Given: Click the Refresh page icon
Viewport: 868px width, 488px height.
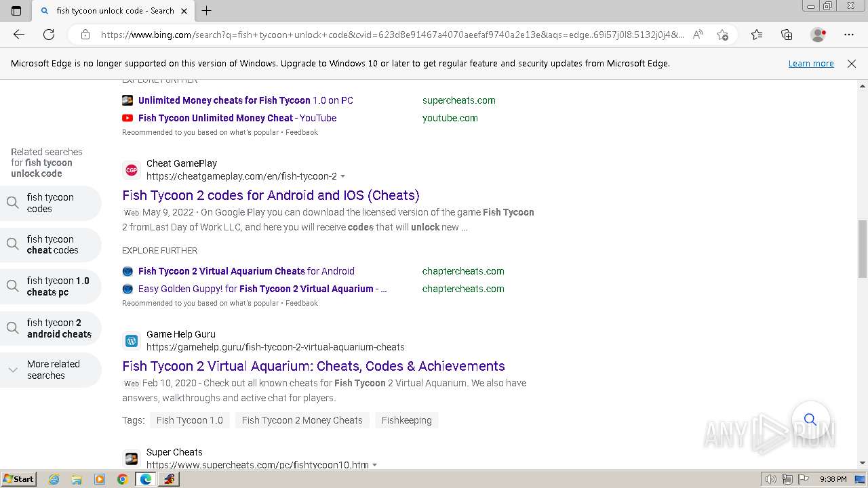Looking at the screenshot, I should 49,35.
